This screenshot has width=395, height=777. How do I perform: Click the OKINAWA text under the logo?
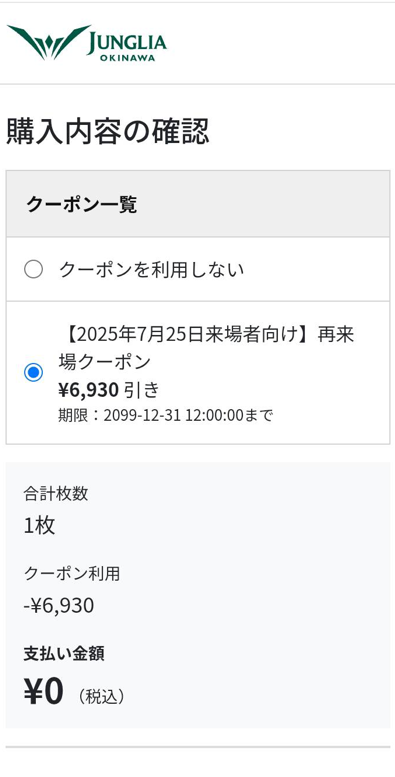coord(127,58)
